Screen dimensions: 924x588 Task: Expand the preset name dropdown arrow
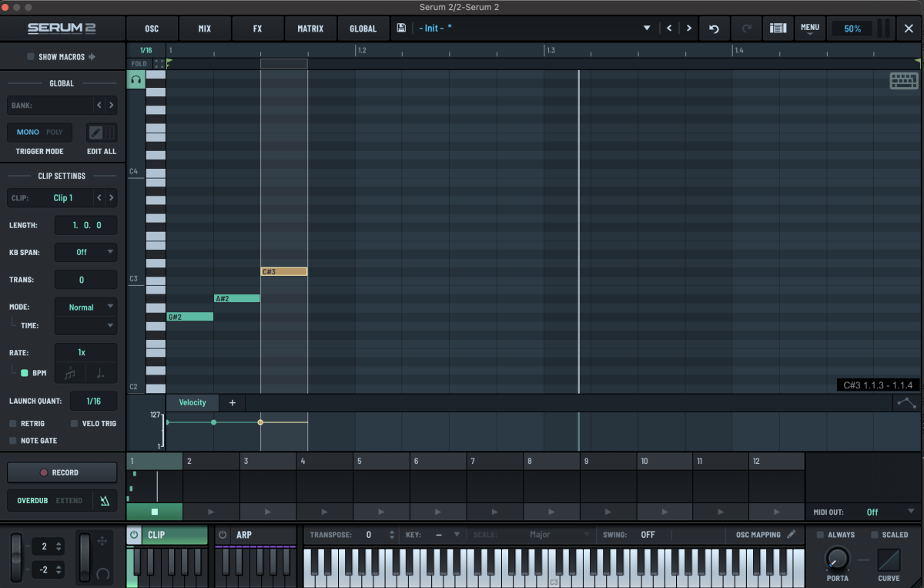click(x=647, y=29)
